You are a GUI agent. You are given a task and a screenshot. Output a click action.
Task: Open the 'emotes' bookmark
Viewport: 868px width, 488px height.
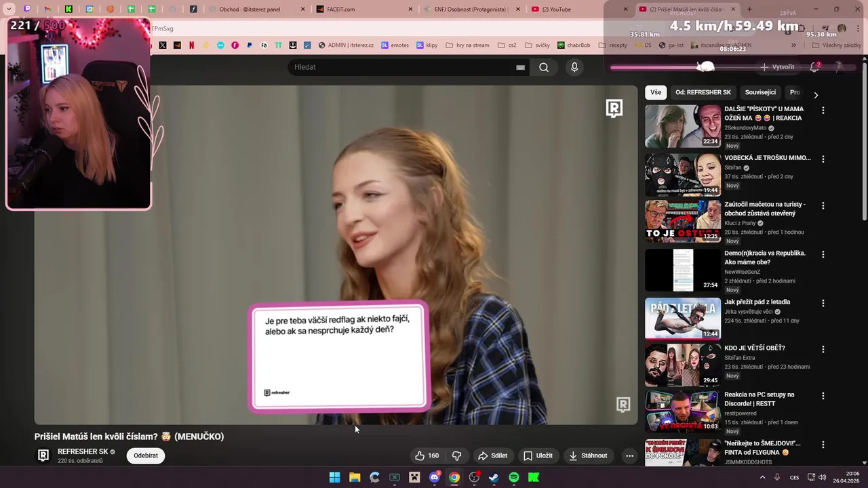tap(395, 45)
